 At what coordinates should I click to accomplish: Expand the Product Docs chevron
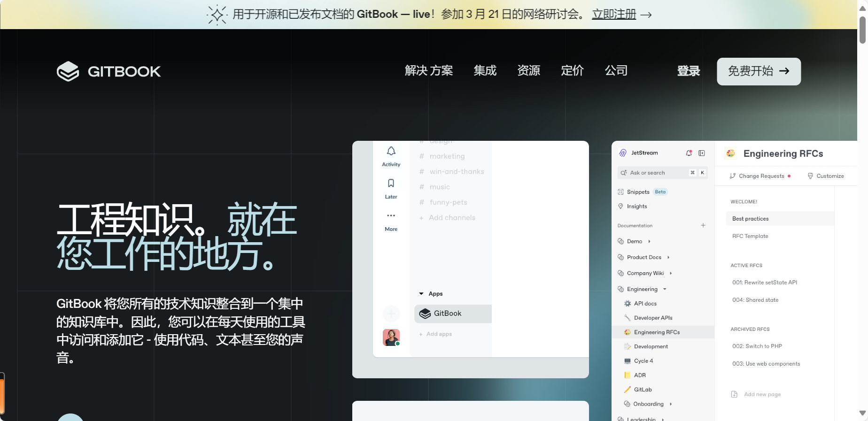coord(668,257)
